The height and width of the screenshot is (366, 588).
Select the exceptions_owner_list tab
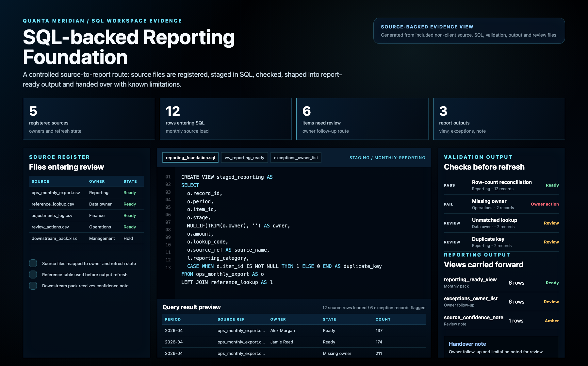(x=296, y=158)
